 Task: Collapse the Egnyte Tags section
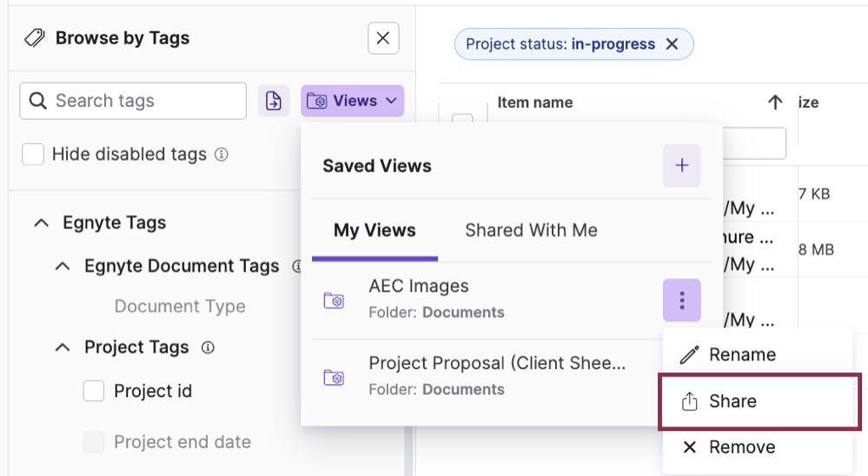tap(42, 223)
